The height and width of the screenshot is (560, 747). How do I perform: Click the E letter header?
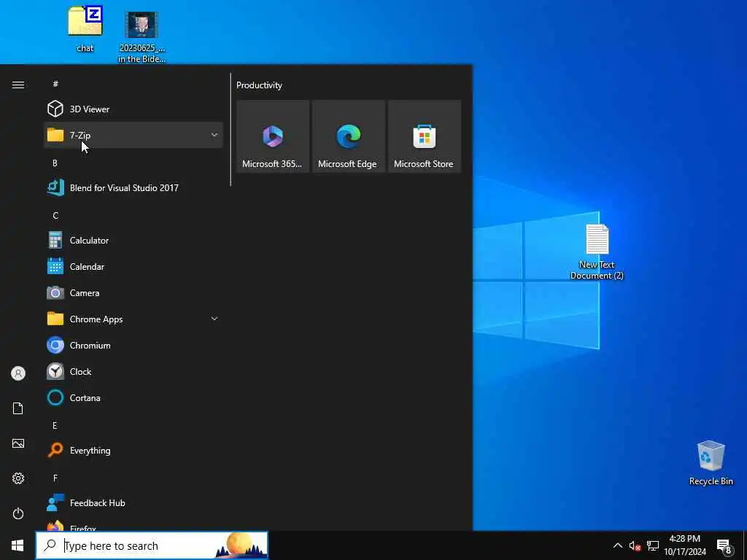(x=55, y=425)
